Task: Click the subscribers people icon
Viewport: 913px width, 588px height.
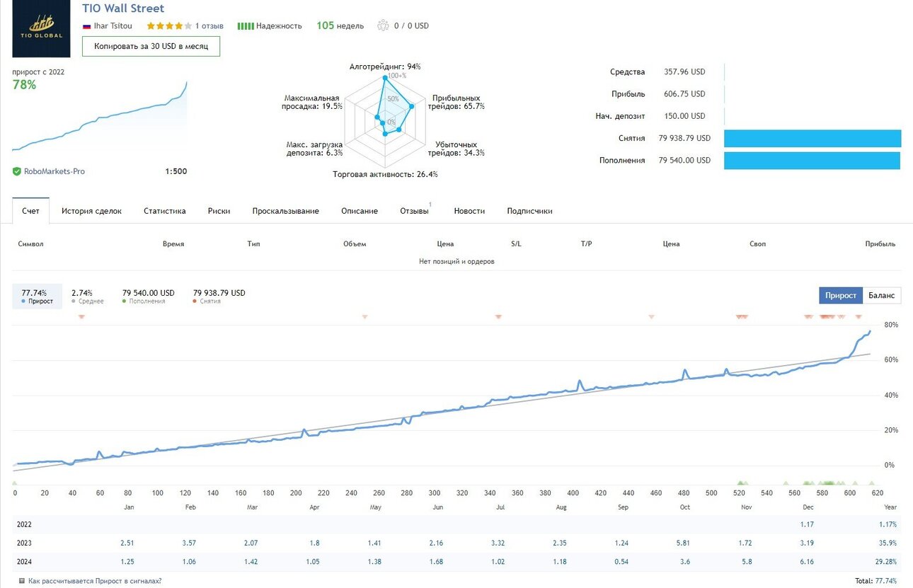Action: click(383, 25)
